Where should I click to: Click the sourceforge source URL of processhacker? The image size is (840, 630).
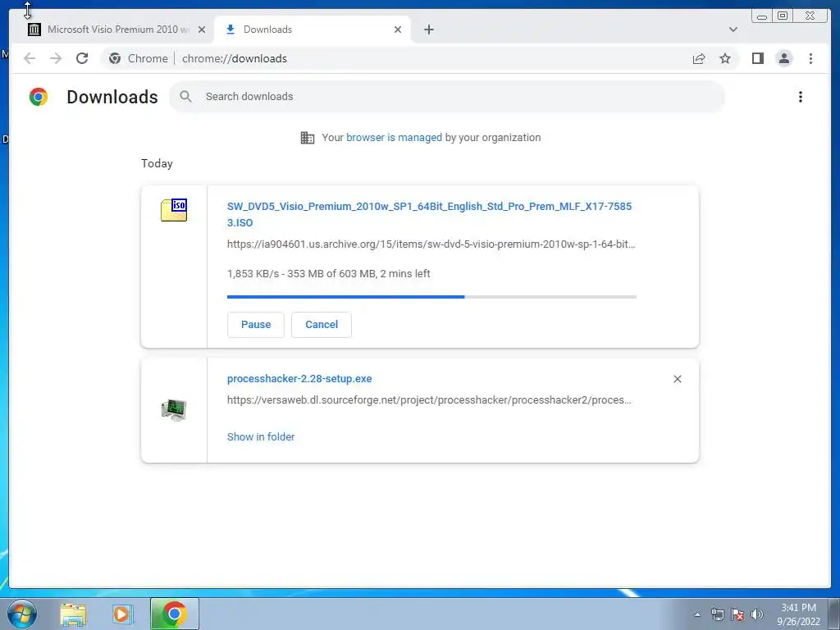click(x=429, y=400)
